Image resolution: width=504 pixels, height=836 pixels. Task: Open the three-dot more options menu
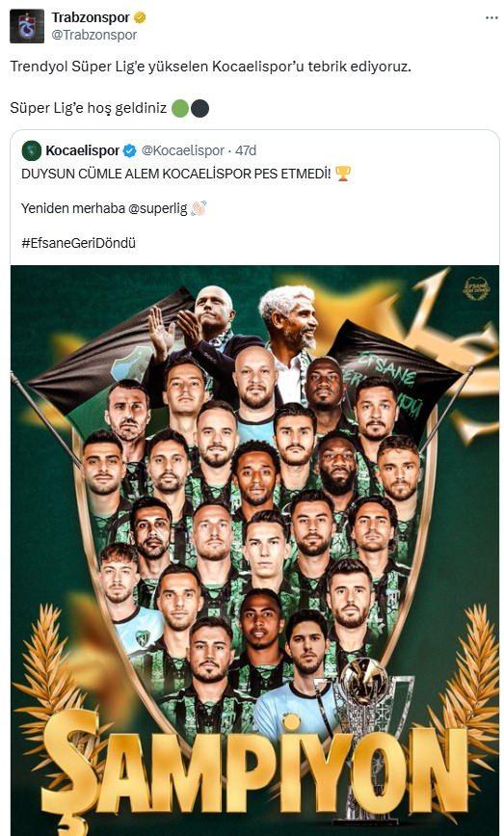[x=491, y=18]
